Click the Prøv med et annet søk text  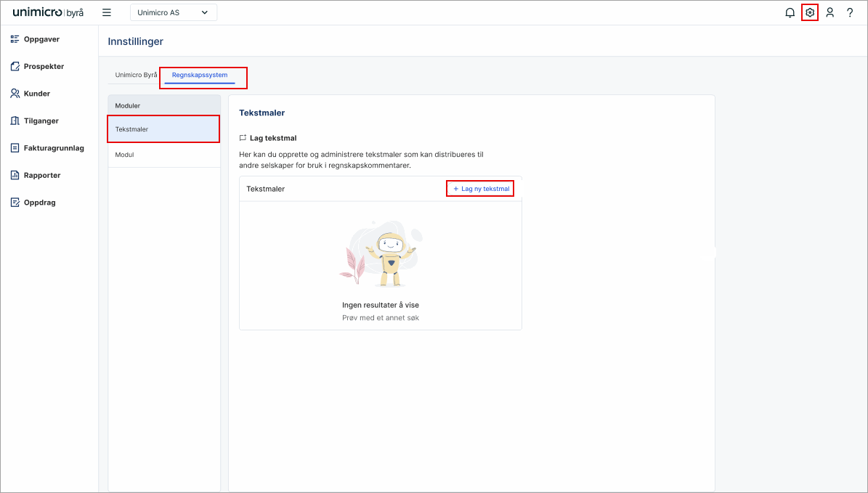(381, 317)
